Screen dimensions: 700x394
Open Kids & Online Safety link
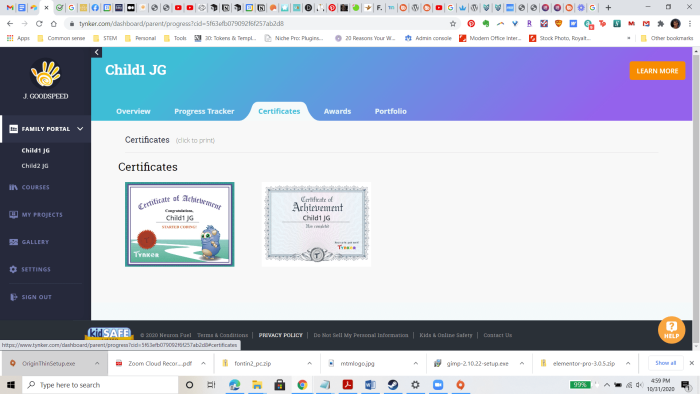point(446,335)
